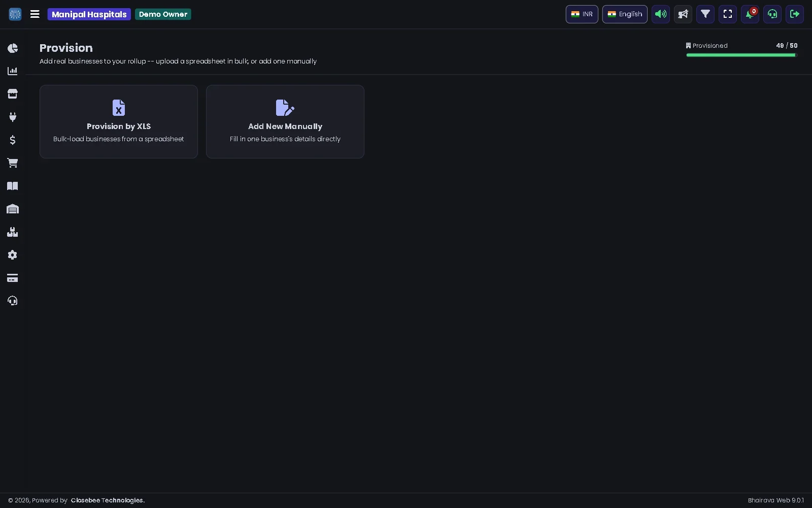Viewport: 812px width, 508px height.
Task: Open the dollar sign finance sidebar icon
Action: point(13,140)
